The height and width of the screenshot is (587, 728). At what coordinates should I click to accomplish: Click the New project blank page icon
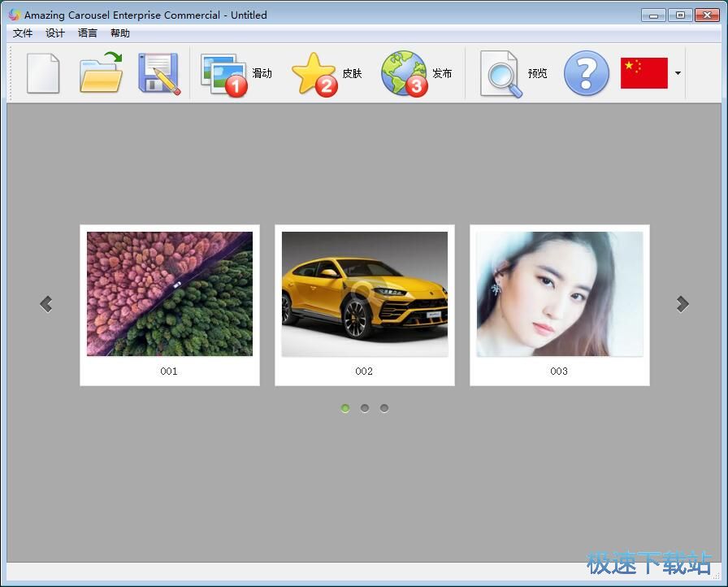(43, 73)
